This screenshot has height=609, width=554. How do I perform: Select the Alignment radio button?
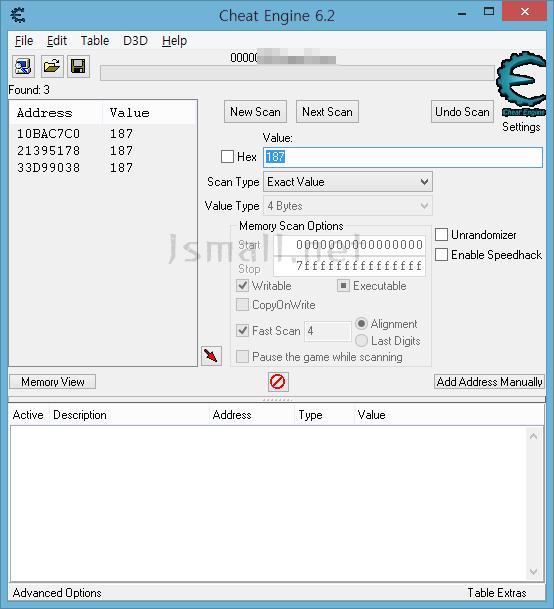361,324
